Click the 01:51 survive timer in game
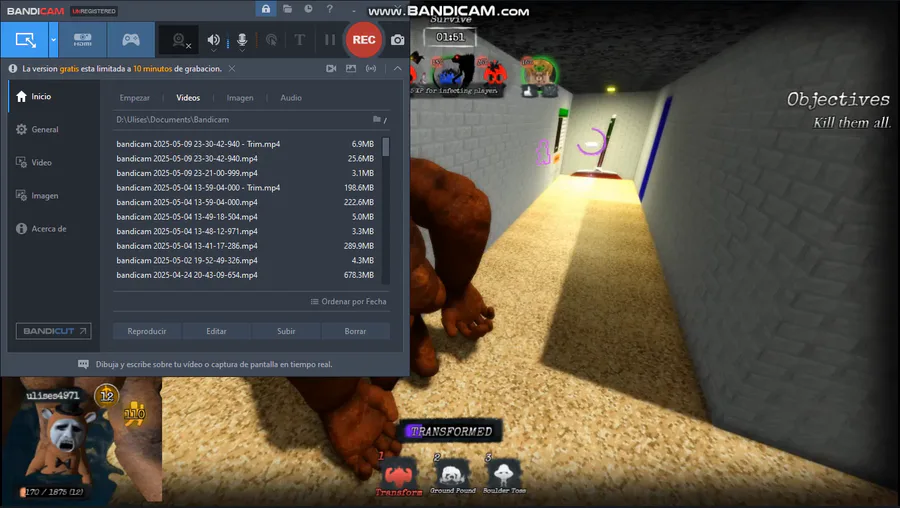This screenshot has width=900, height=508. [451, 37]
